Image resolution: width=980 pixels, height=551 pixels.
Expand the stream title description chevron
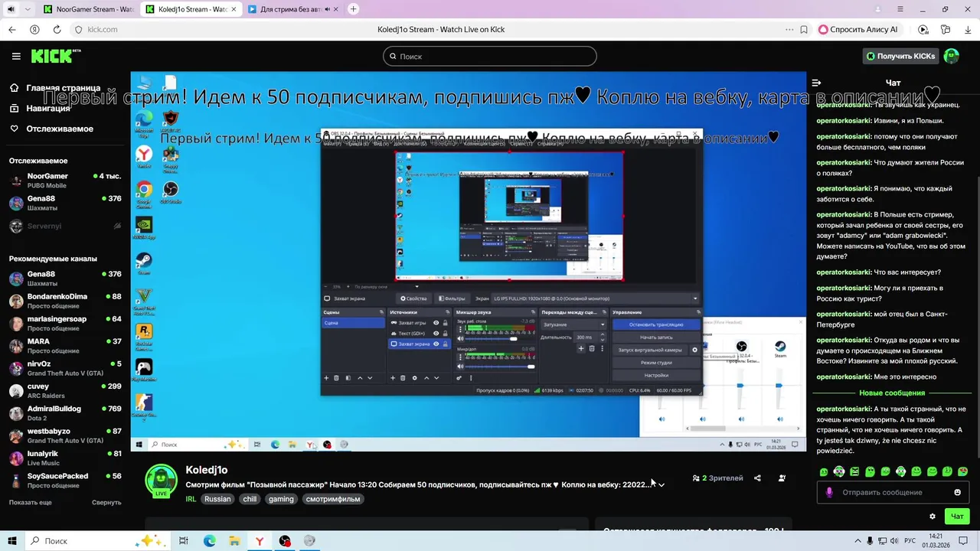pyautogui.click(x=661, y=484)
